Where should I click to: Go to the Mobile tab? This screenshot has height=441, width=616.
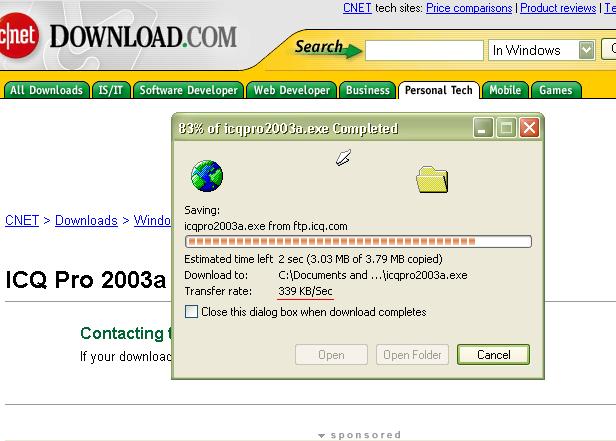click(505, 90)
